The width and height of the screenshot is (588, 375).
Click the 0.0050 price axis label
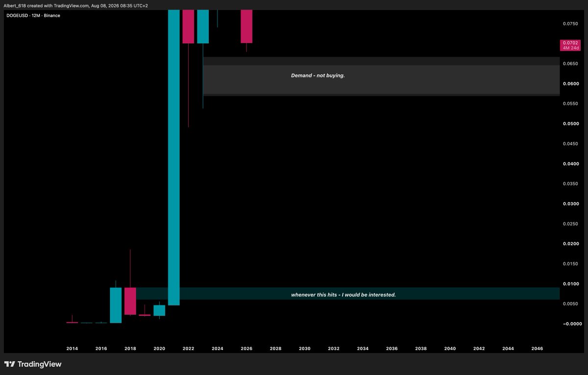coord(571,304)
